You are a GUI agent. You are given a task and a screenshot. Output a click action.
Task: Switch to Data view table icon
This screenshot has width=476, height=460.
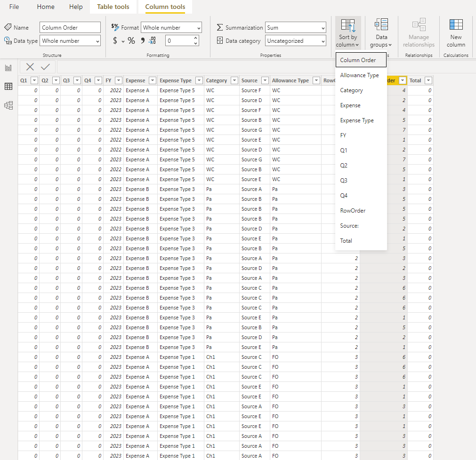click(x=8, y=87)
